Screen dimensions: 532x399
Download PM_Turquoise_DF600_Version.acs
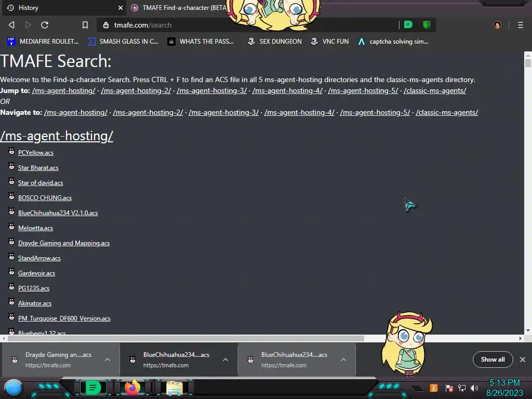64,318
